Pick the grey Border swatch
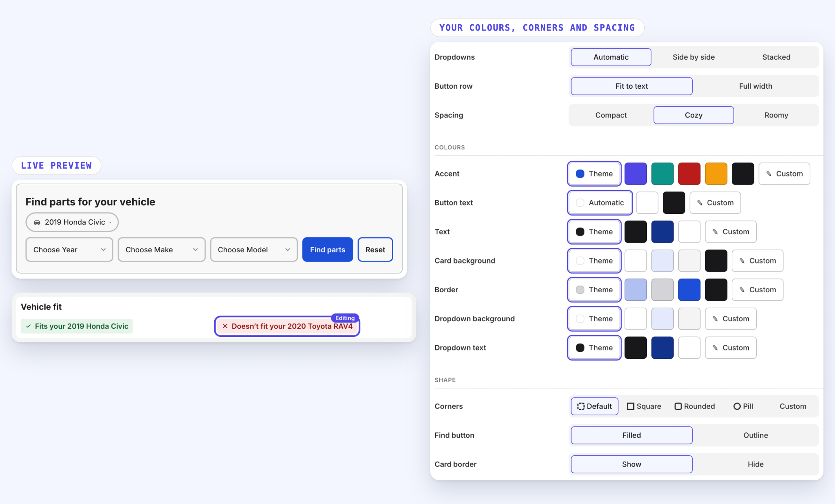 pos(662,290)
